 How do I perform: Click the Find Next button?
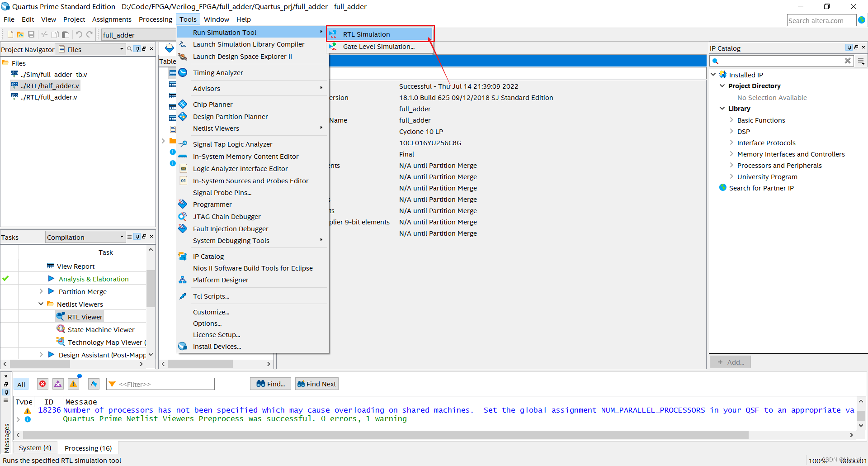(316, 384)
